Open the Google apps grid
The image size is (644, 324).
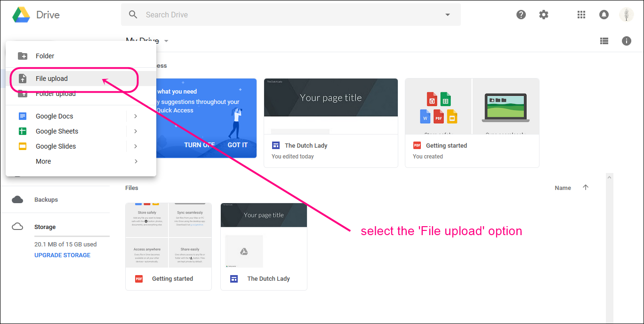pyautogui.click(x=581, y=15)
